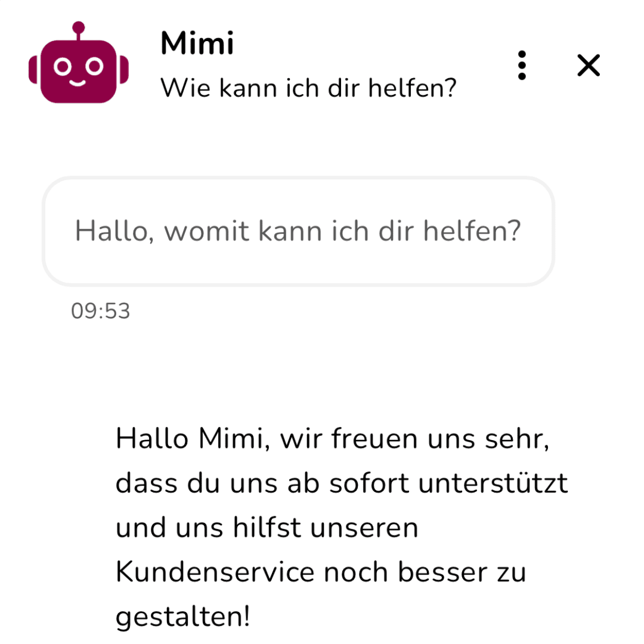Close the Mimi chat window

[x=589, y=65]
